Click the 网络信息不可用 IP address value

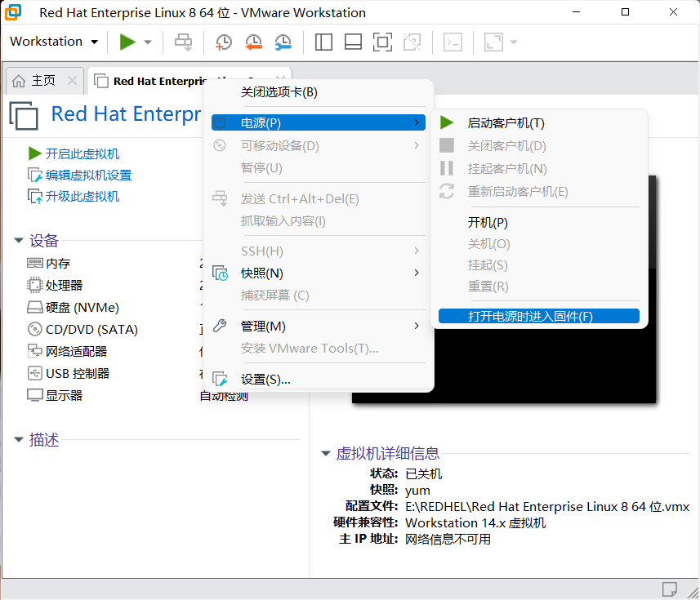pyautogui.click(x=448, y=539)
